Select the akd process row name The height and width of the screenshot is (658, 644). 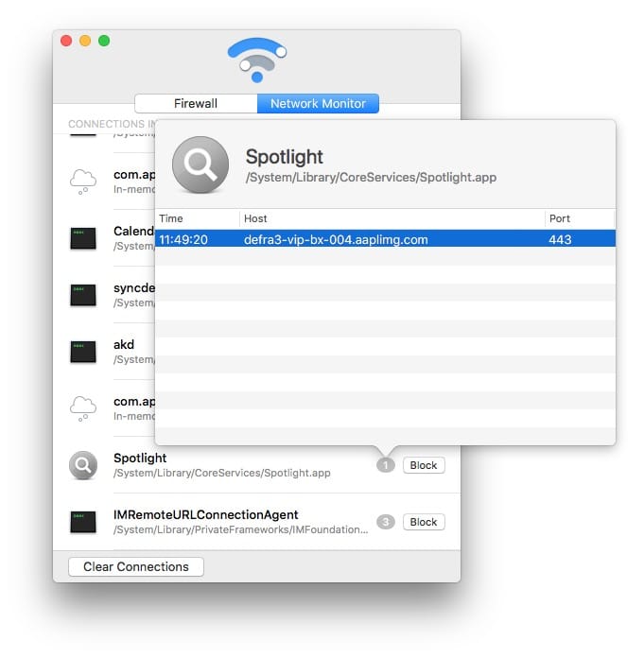click(x=124, y=344)
